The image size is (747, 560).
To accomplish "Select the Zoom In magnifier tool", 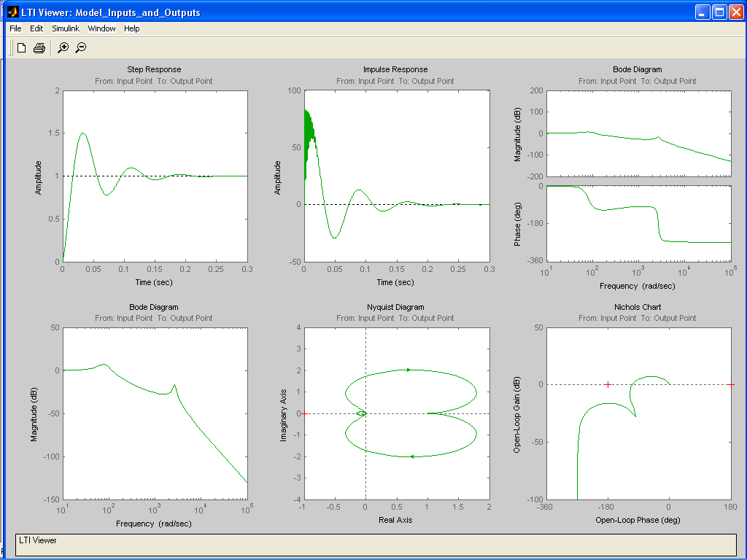I will [63, 47].
